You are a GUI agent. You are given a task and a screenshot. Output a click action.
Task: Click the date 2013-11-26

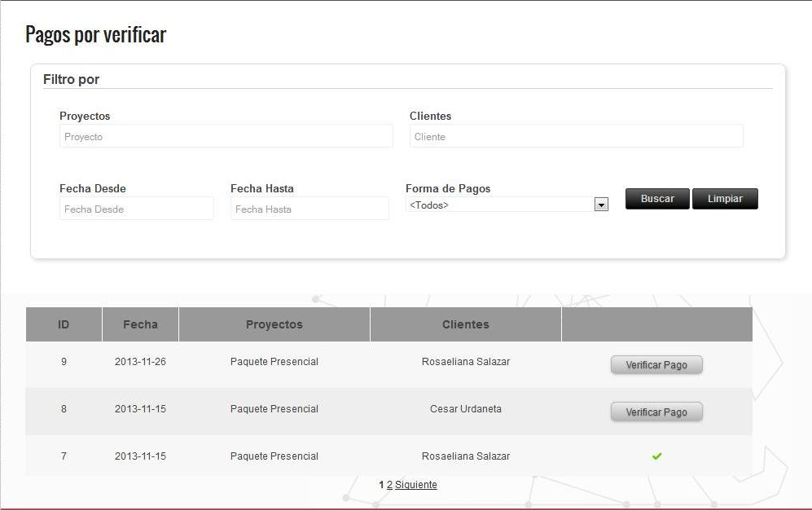[140, 362]
